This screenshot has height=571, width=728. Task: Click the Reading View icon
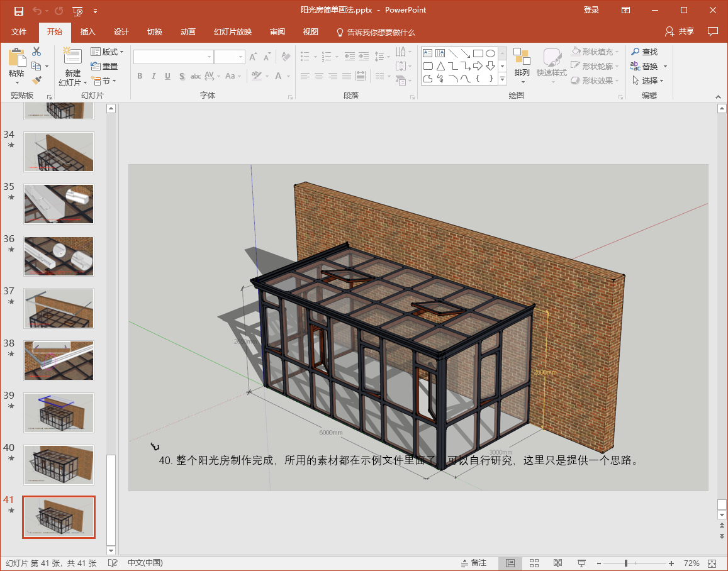(x=557, y=563)
